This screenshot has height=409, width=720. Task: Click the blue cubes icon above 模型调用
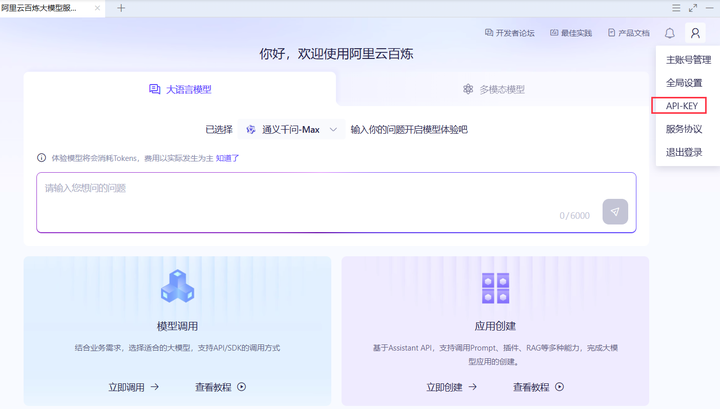coord(177,286)
